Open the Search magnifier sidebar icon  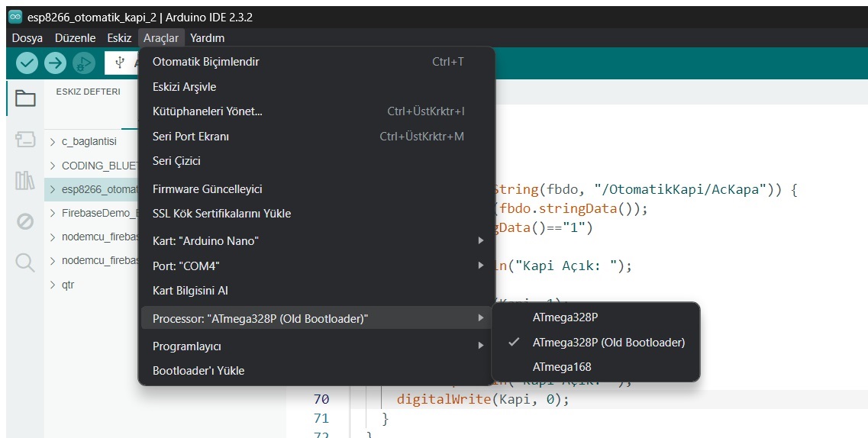click(25, 262)
